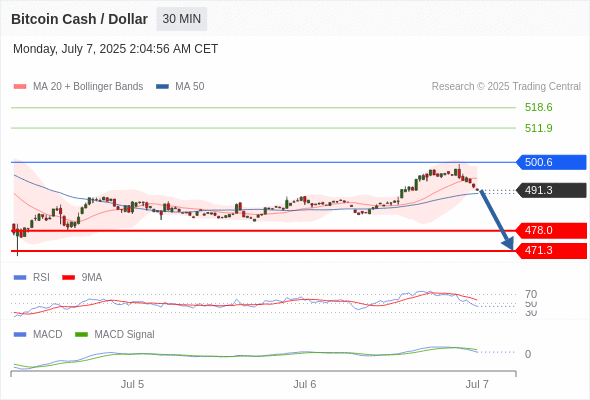
Task: Click the pink MA 20 Bollinger Bands swatch
Action: (20, 87)
